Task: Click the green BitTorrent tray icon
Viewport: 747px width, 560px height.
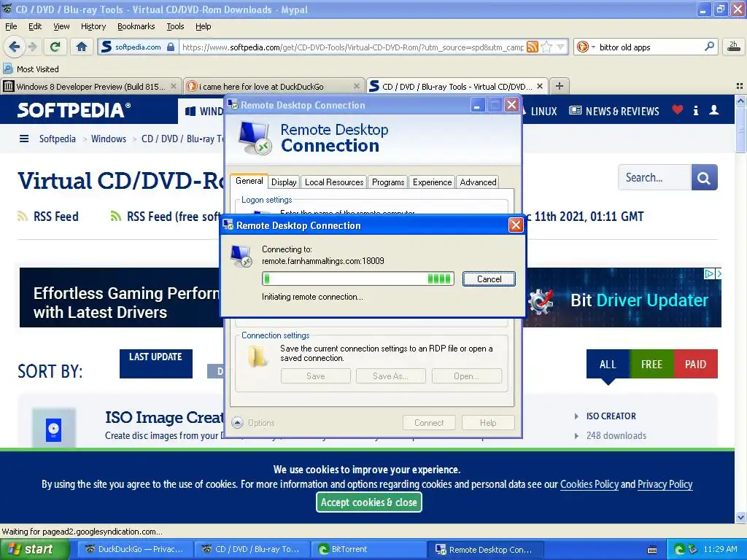Action: coord(680,550)
